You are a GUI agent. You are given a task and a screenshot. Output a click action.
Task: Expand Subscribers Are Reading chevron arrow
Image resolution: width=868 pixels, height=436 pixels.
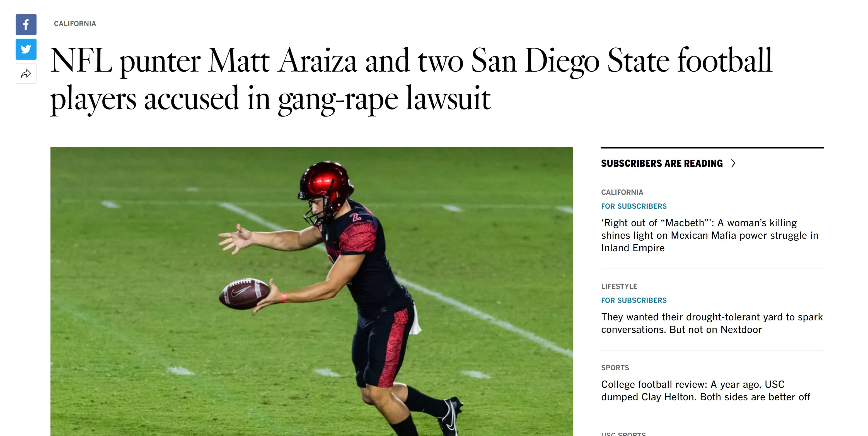[733, 163]
